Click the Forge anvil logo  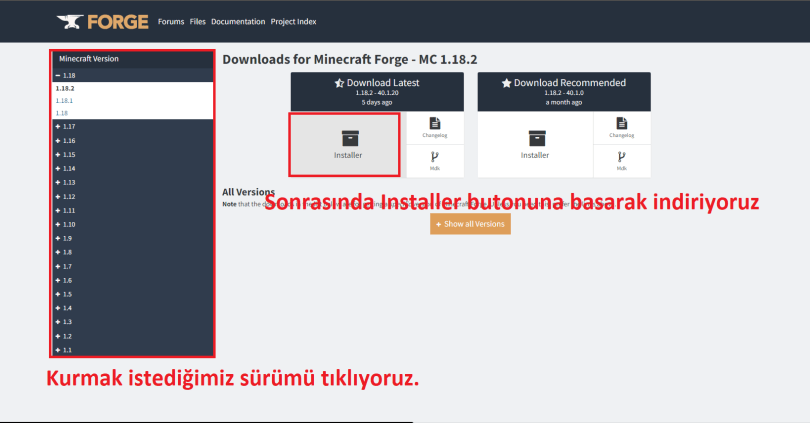point(102,22)
